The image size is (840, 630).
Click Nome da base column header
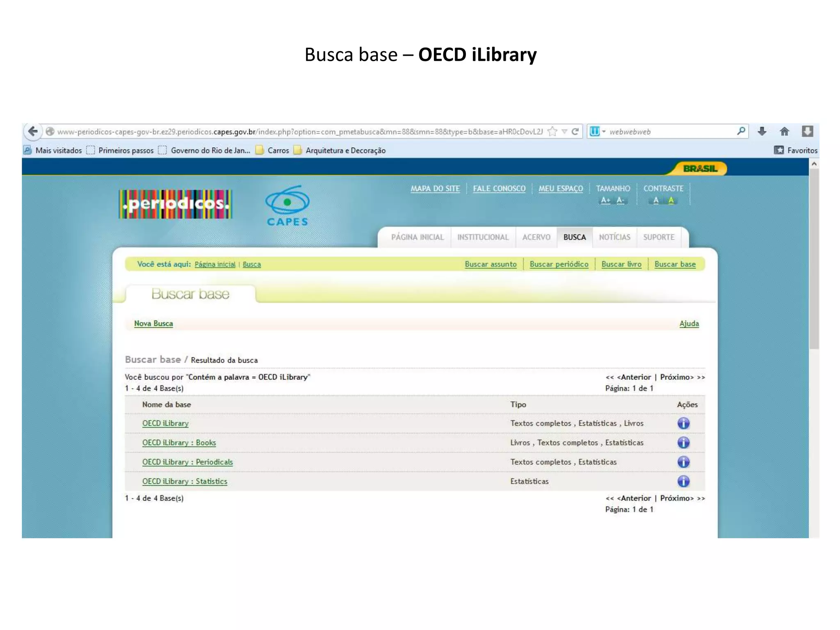point(167,405)
